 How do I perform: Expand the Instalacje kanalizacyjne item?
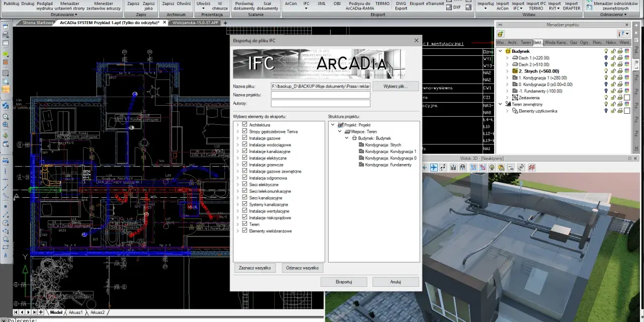(238, 151)
